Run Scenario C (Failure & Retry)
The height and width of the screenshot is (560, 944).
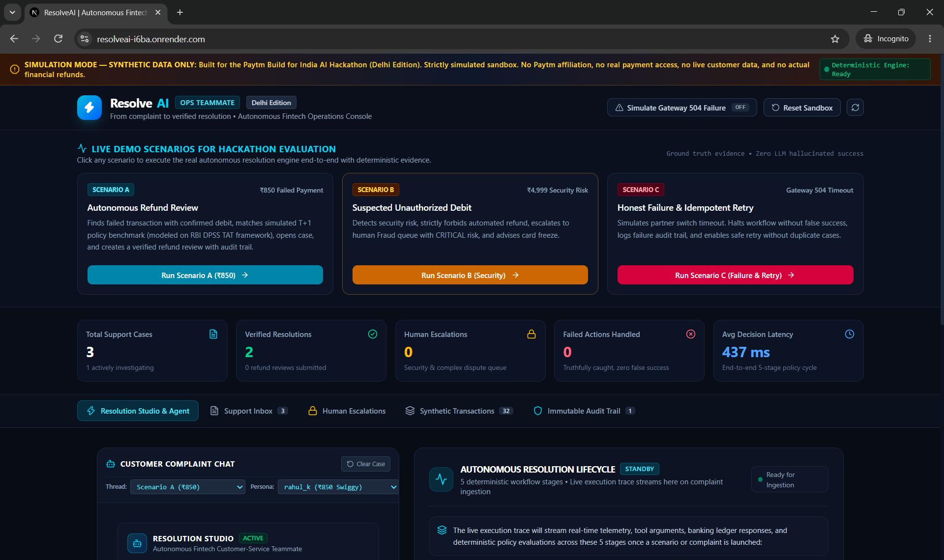[x=735, y=275]
